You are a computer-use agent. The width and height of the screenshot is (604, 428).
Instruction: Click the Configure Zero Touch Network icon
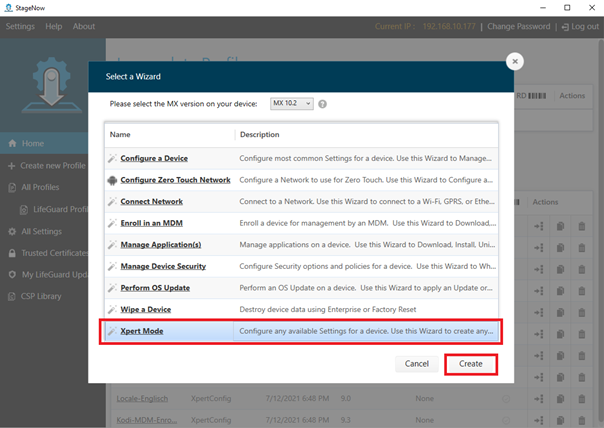pos(112,180)
